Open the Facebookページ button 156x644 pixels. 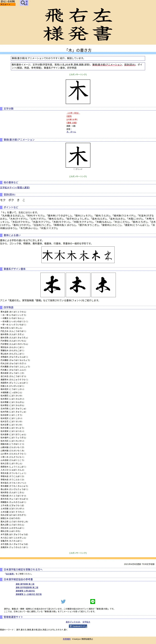click(78, 626)
